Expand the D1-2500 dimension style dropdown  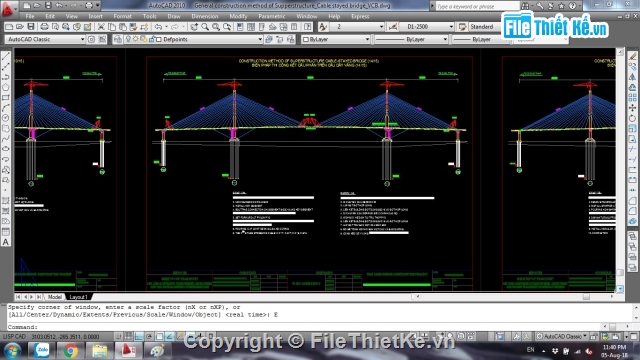[x=427, y=27]
